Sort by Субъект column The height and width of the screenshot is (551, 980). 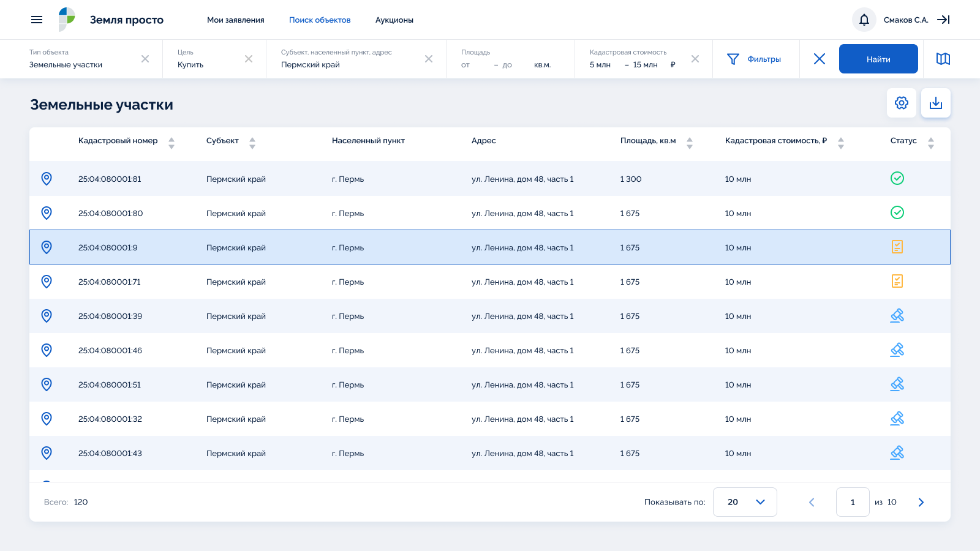252,143
